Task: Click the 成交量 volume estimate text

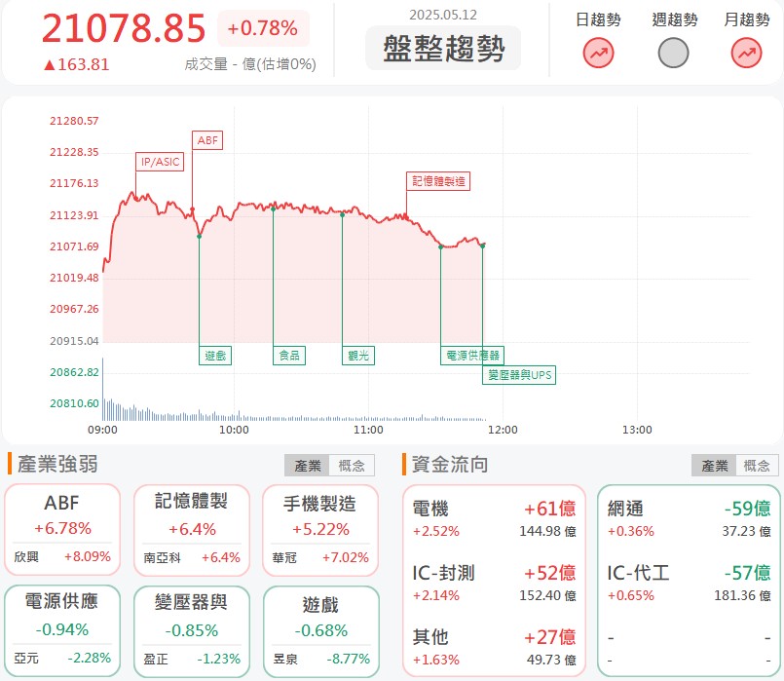Action: (250, 64)
